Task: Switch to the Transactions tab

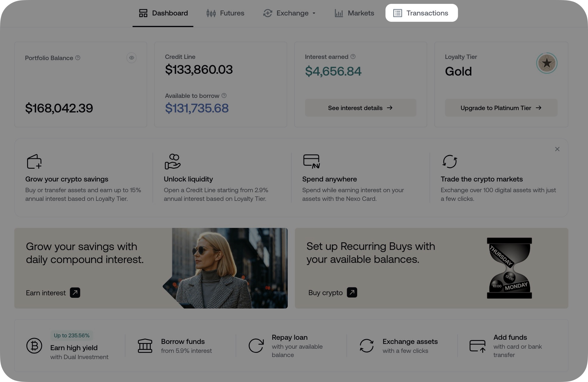Action: (x=421, y=13)
